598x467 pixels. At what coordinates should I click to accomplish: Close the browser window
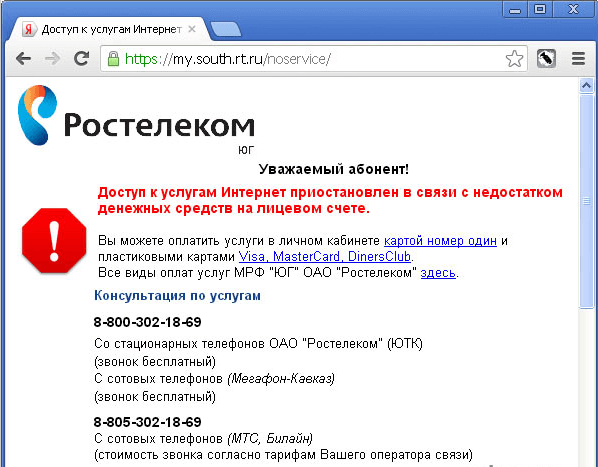(573, 9)
